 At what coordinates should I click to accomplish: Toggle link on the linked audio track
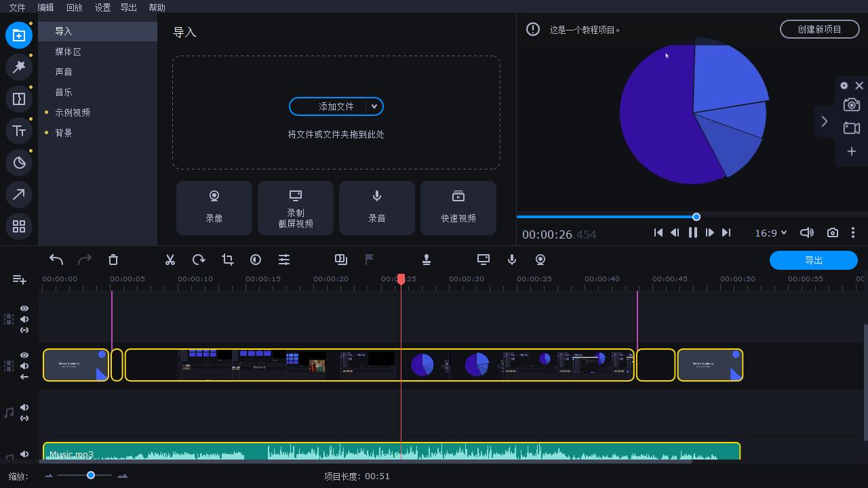pos(24,418)
